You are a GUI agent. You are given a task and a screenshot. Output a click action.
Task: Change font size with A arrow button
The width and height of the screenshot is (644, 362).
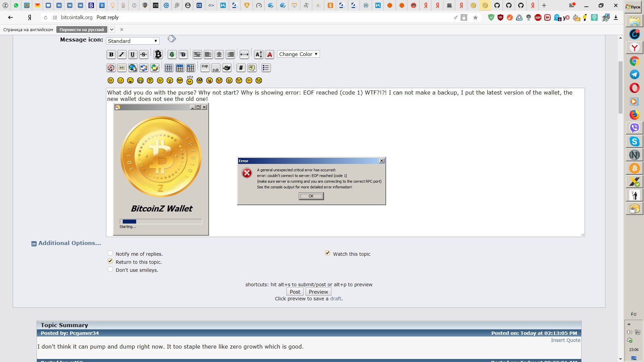[x=259, y=54]
